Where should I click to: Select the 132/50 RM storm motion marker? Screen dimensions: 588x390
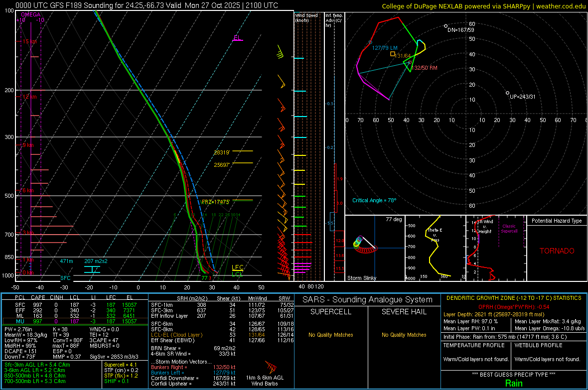tap(410, 63)
